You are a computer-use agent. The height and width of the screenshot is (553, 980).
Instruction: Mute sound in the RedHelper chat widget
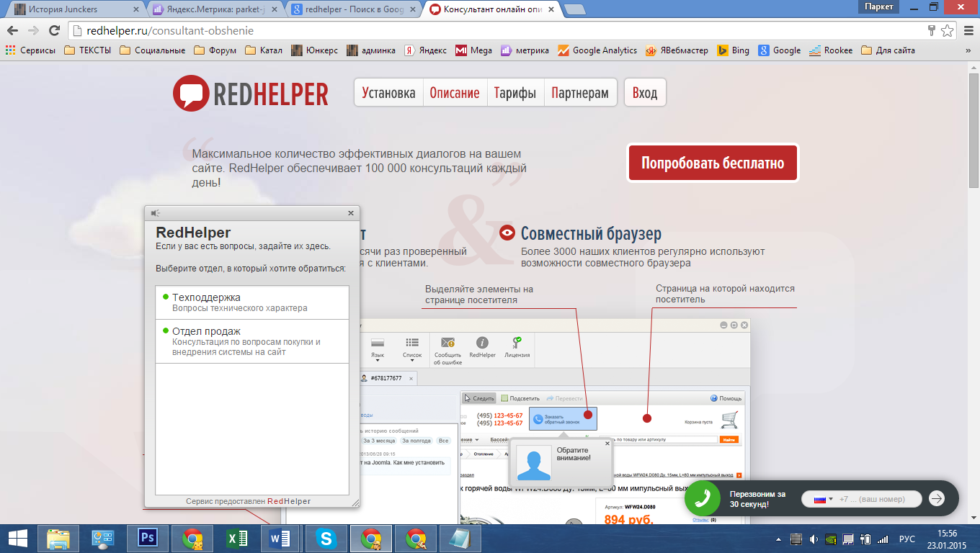(x=156, y=213)
